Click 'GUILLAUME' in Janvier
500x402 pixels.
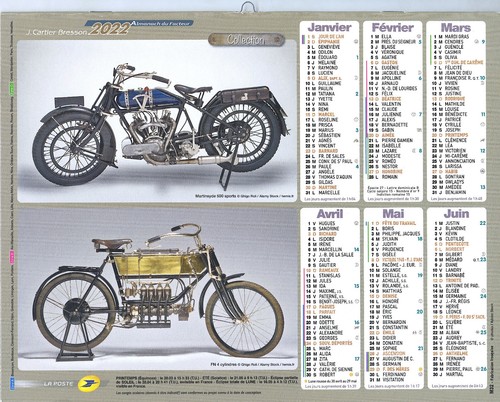click(x=330, y=83)
